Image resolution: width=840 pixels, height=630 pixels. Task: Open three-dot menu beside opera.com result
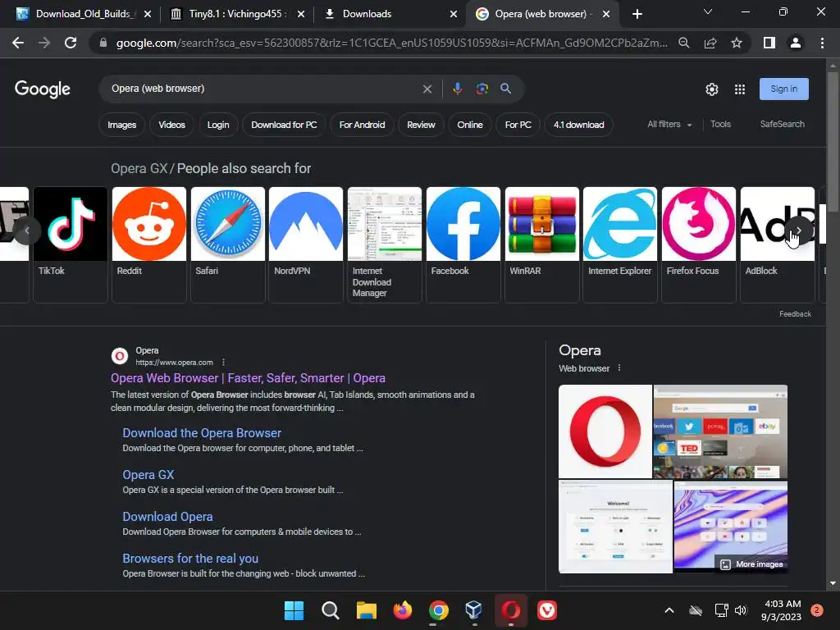[223, 363]
